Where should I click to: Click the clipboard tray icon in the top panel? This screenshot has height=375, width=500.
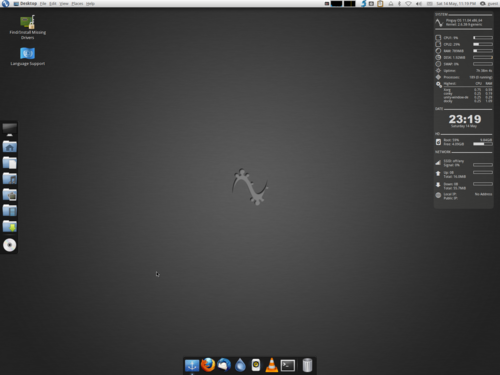coord(380,3)
